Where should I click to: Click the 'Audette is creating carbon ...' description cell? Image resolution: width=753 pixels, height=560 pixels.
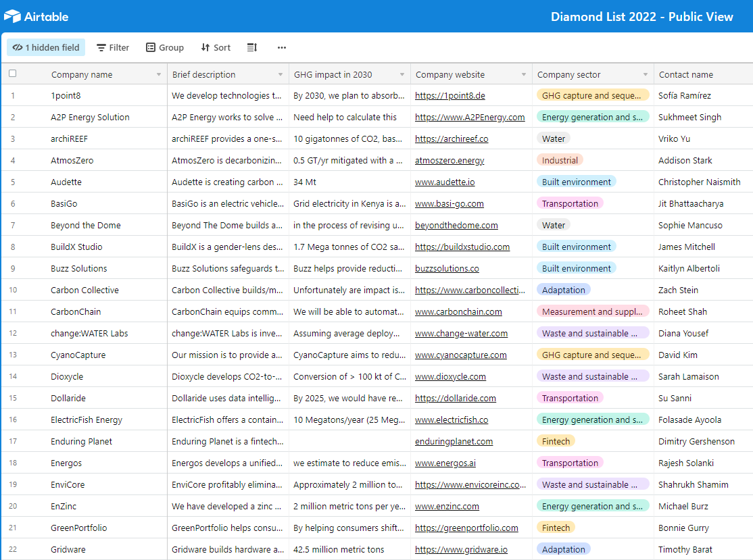point(228,182)
